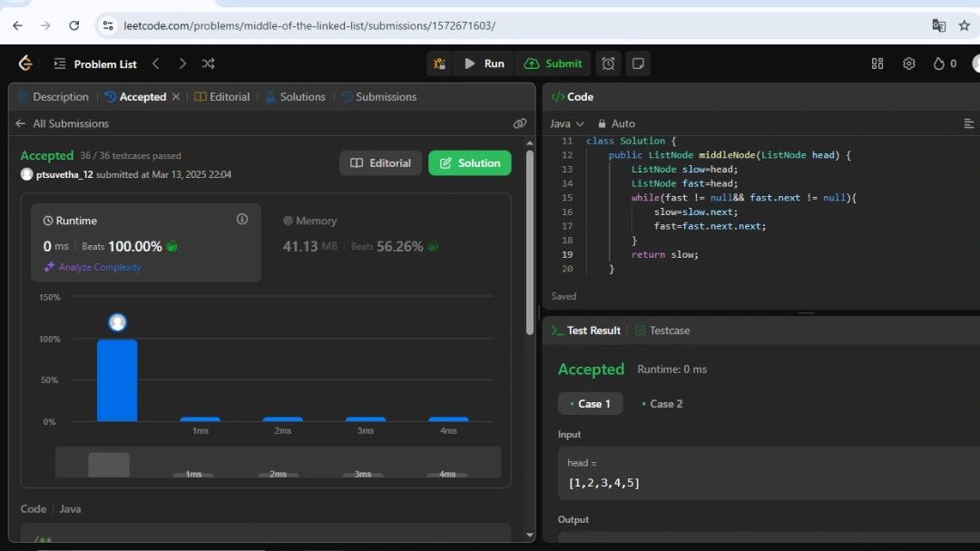The image size is (980, 551).
Task: Click the site info icon in address bar
Action: 107,25
